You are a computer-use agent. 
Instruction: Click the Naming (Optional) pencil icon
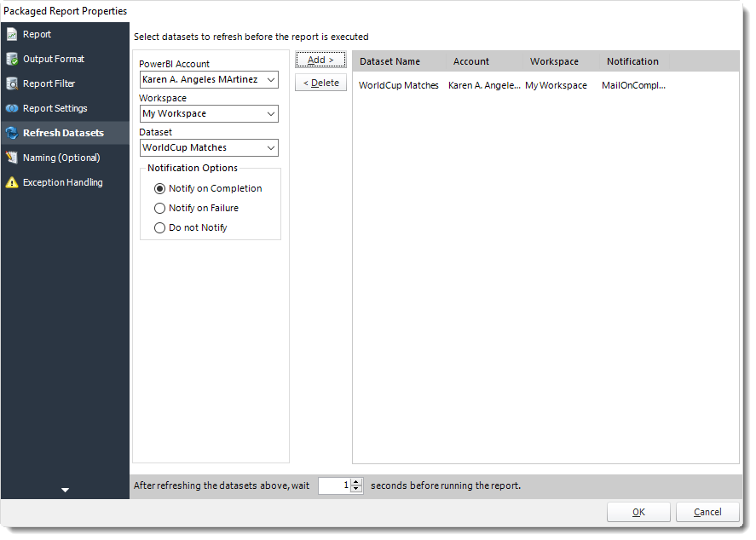[x=12, y=158]
